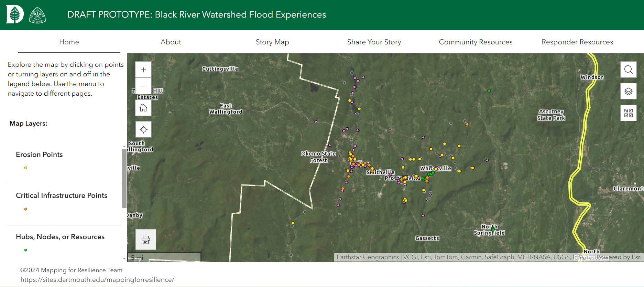Open the map layers list

(628, 91)
